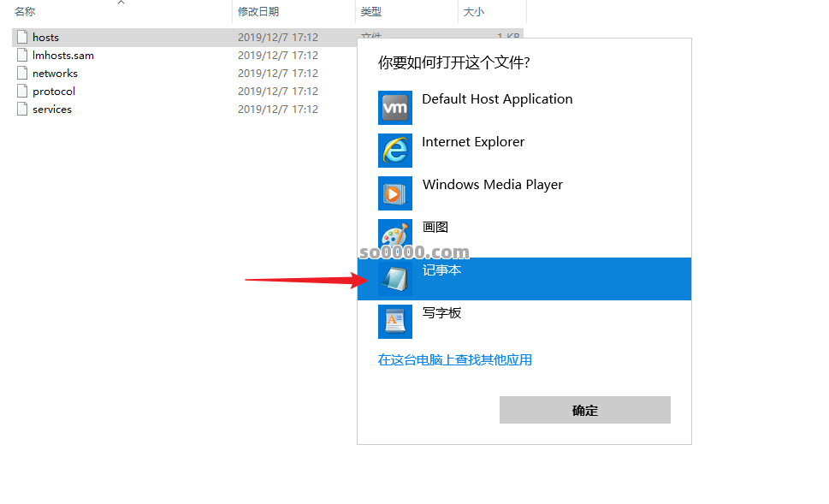Image resolution: width=829 pixels, height=504 pixels.
Task: Click the Internet Explorer icon
Action: (x=395, y=151)
